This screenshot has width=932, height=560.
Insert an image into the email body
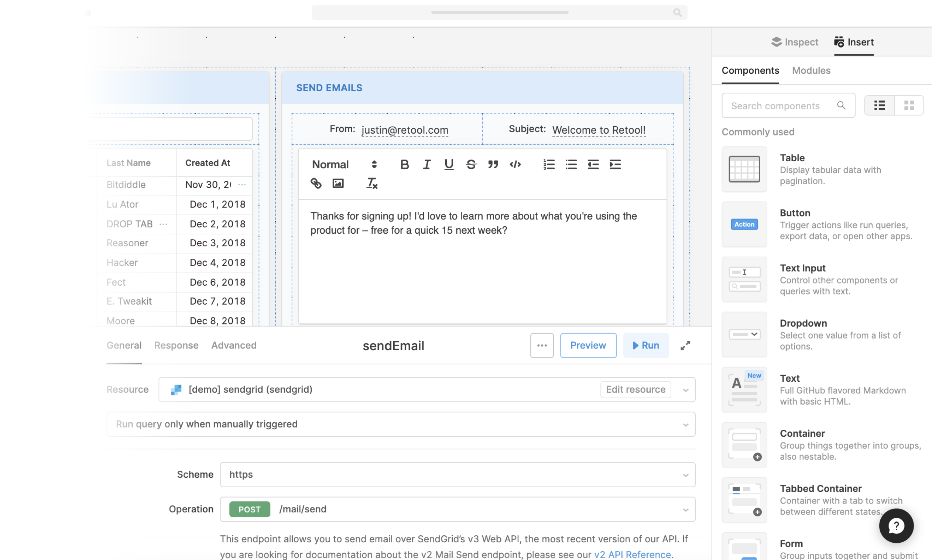338,183
